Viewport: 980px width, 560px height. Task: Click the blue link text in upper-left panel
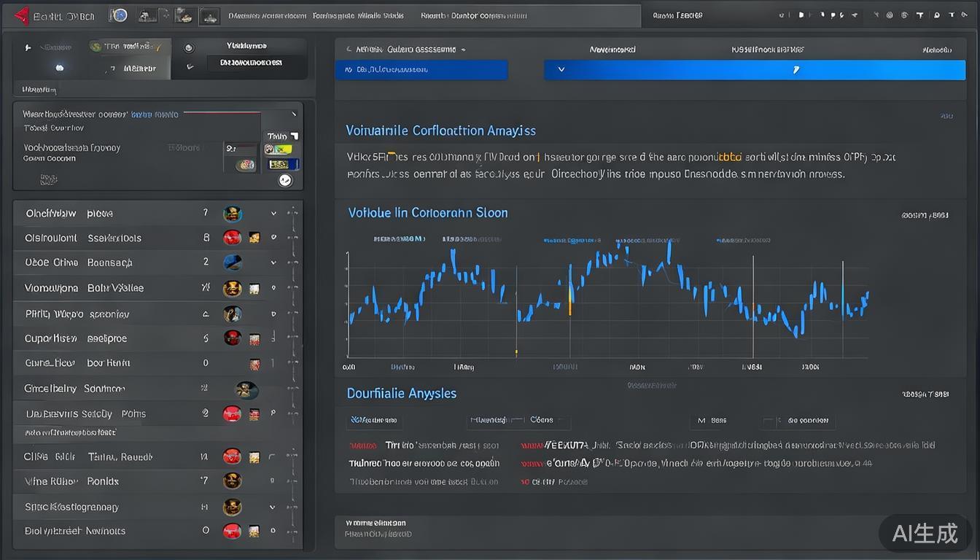155,114
